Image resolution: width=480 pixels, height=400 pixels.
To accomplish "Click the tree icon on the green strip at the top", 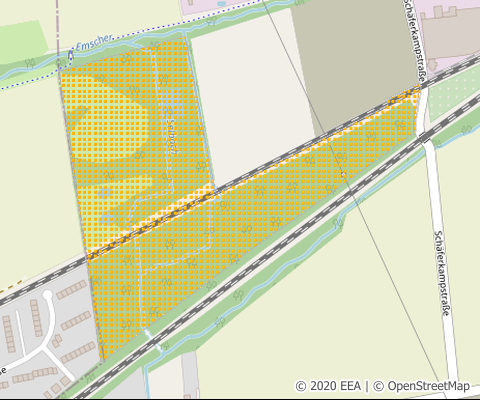I will (x=211, y=22).
